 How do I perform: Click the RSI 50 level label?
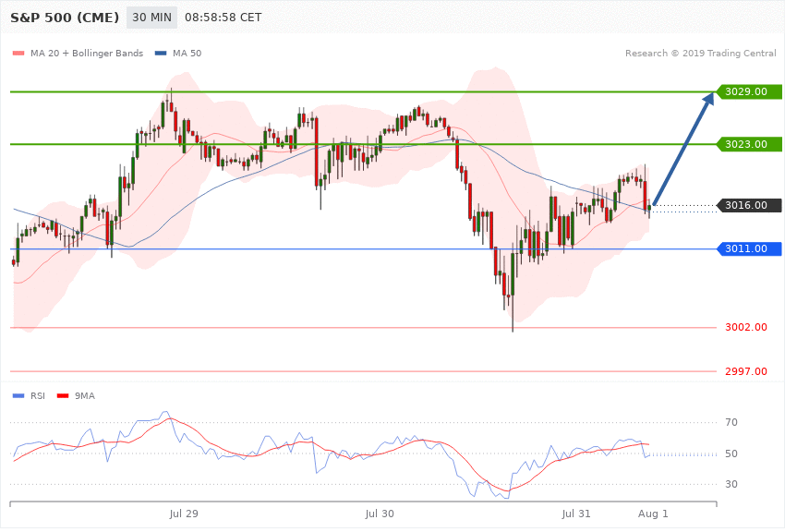[731, 453]
